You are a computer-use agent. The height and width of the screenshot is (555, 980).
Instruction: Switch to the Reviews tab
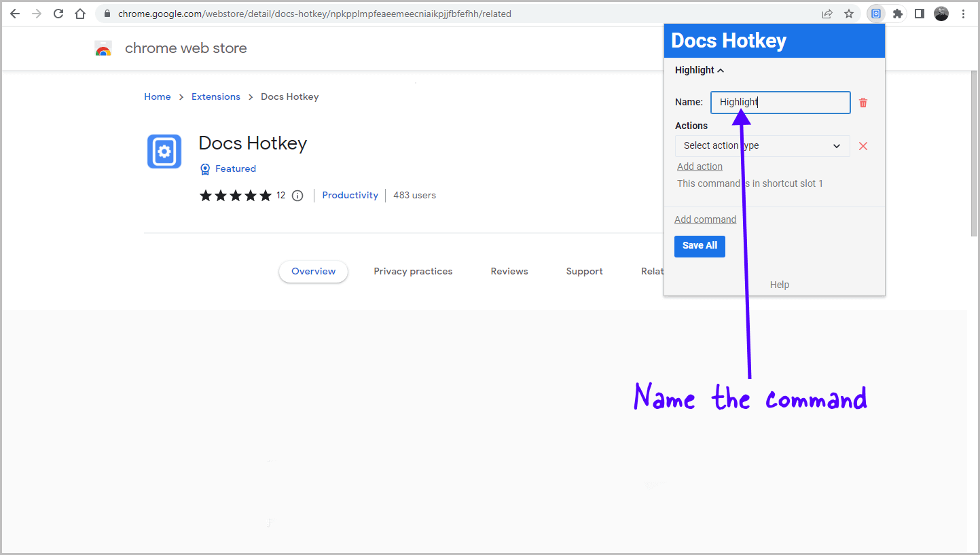(509, 271)
